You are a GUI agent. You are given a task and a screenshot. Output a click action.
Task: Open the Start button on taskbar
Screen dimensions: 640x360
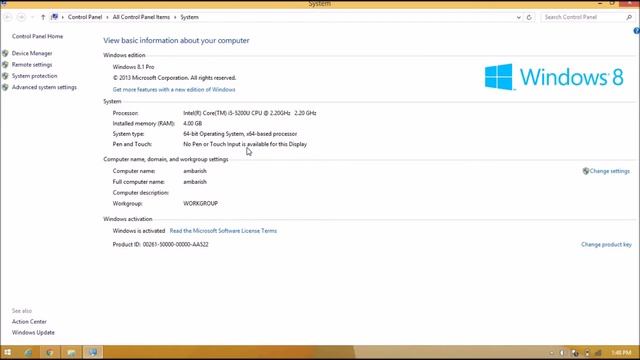point(8,352)
